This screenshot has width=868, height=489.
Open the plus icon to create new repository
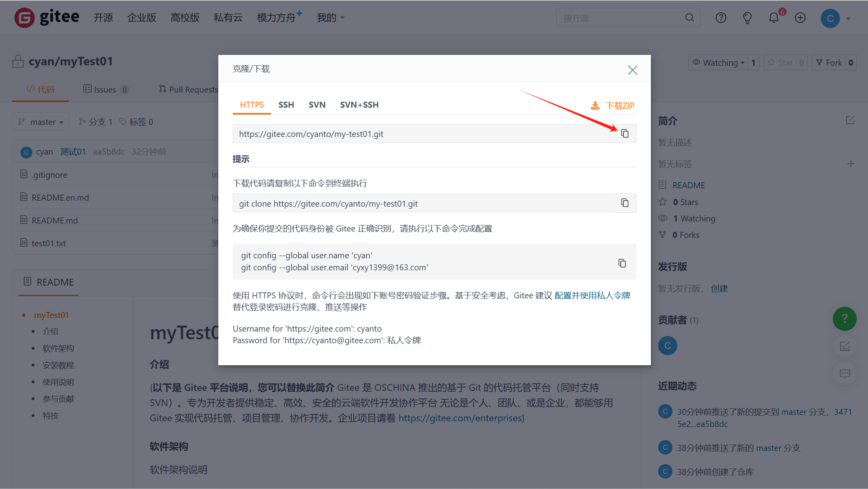coord(800,18)
